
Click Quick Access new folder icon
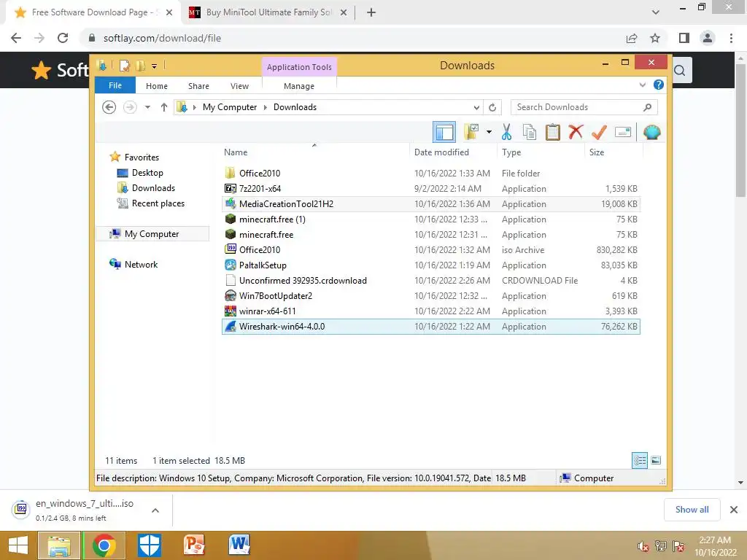click(x=141, y=66)
